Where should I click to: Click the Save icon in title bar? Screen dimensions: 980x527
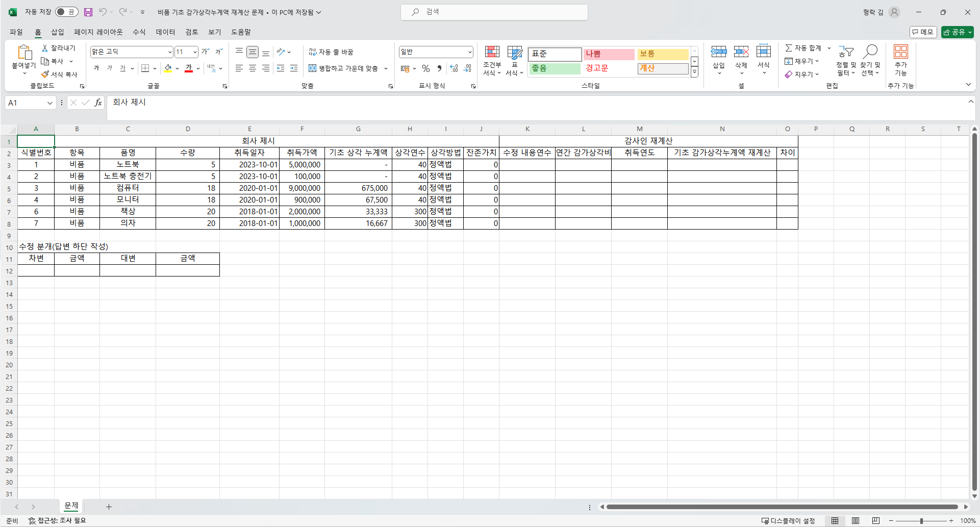(x=88, y=12)
